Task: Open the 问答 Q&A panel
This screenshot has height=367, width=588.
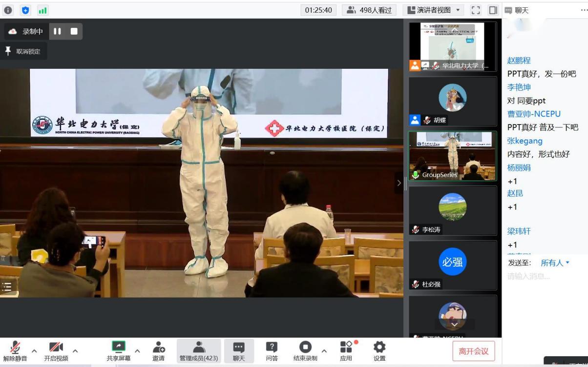Action: [x=272, y=350]
